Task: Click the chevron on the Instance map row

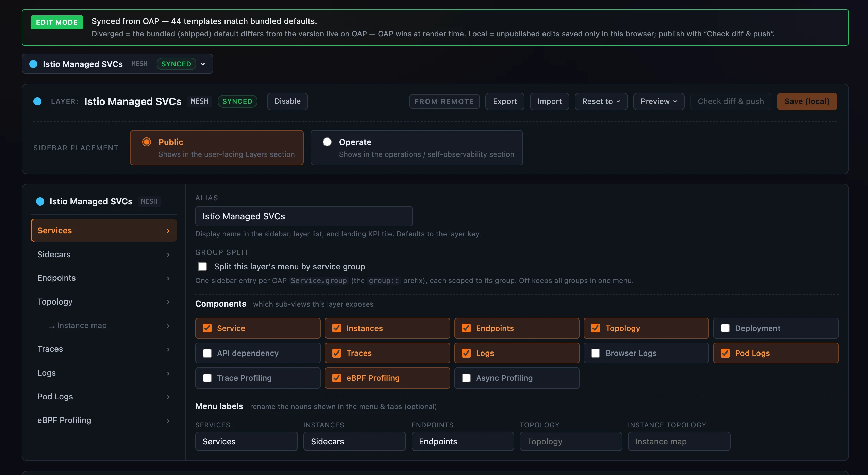Action: (x=168, y=326)
